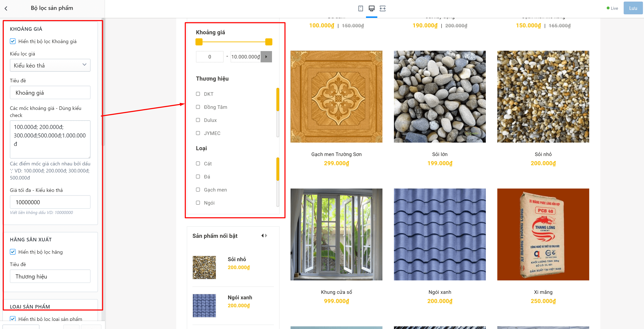Open Khung cửa sổ product image
Screen dimensions: 644x329
(x=336, y=234)
